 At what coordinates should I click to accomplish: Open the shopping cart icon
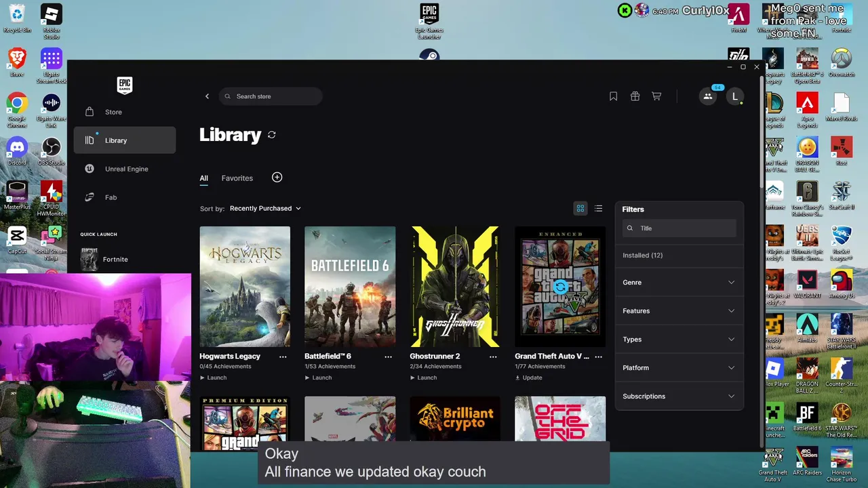pos(656,96)
